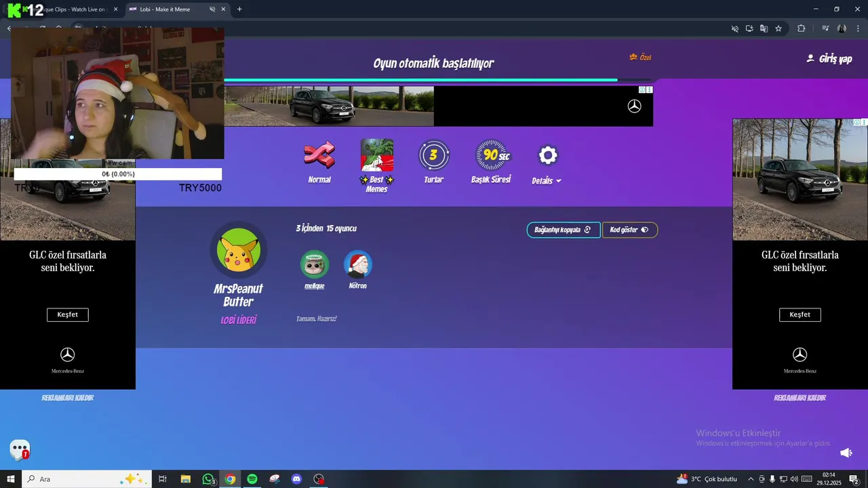Select the melique player avatar
Screen dimensions: 868x488
click(315, 264)
